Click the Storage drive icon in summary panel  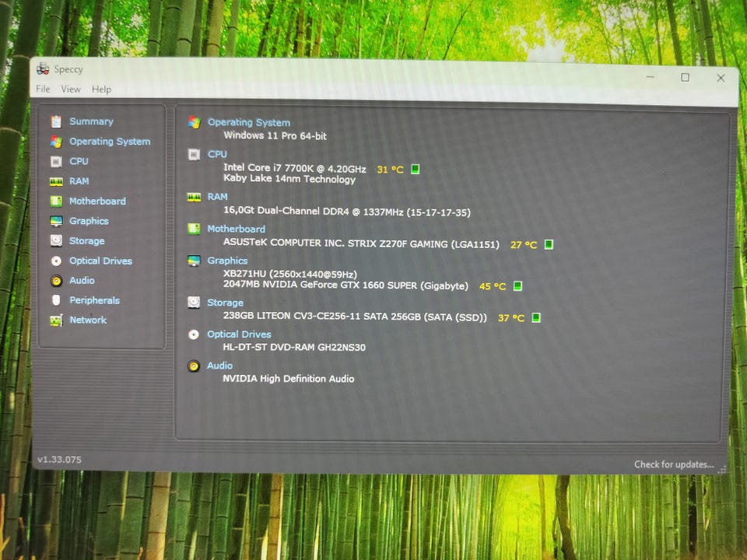click(x=194, y=303)
